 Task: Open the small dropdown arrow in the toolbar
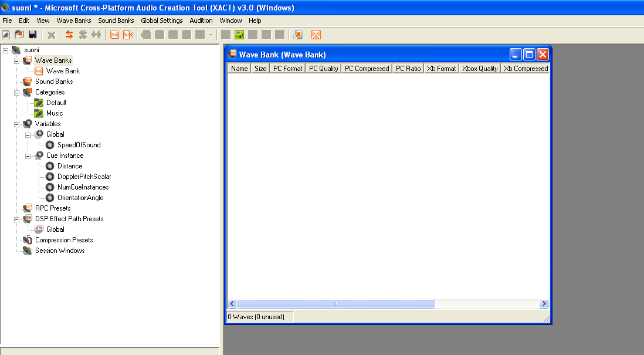(x=211, y=35)
